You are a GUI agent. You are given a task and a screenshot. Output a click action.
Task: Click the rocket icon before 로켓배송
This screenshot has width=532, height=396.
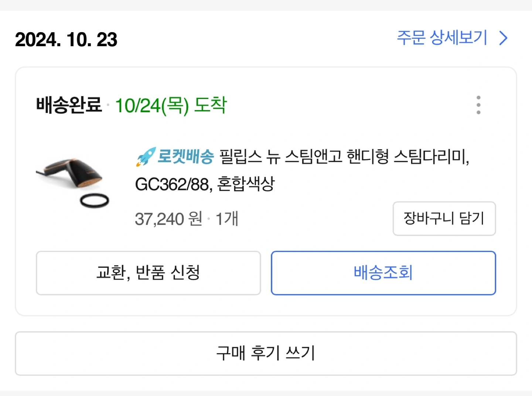146,157
